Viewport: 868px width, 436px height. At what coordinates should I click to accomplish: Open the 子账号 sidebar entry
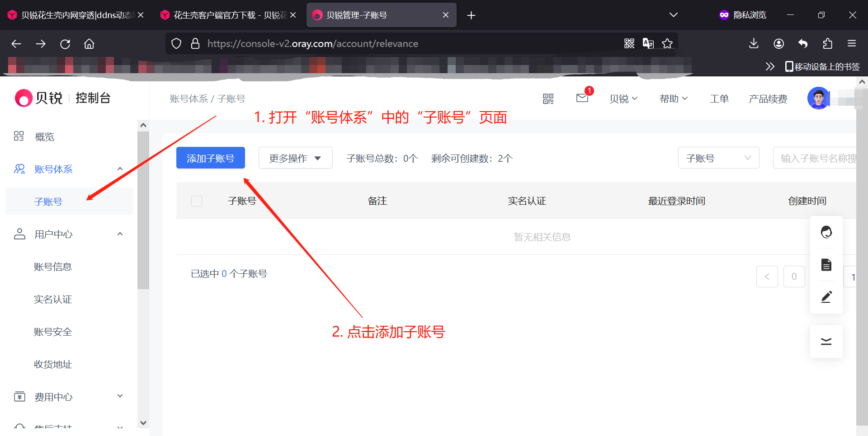tap(69, 202)
